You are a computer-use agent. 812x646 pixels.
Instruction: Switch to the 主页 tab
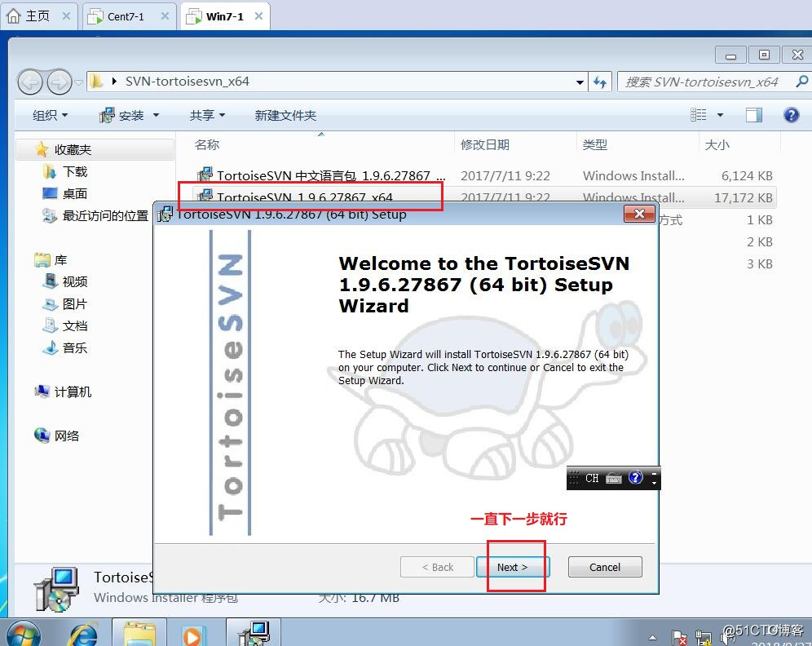tap(38, 16)
